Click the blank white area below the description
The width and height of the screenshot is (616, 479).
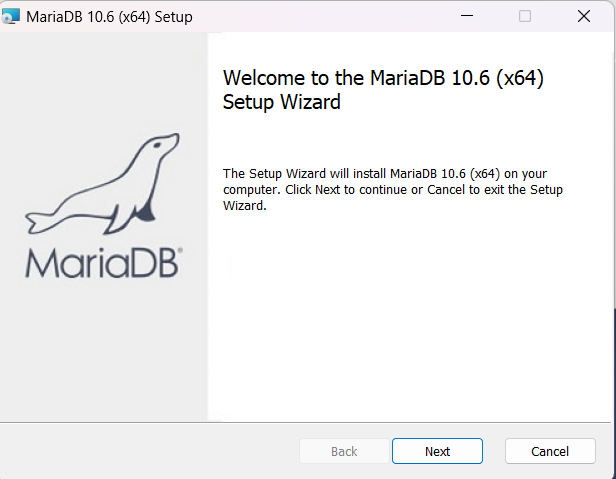[409, 314]
